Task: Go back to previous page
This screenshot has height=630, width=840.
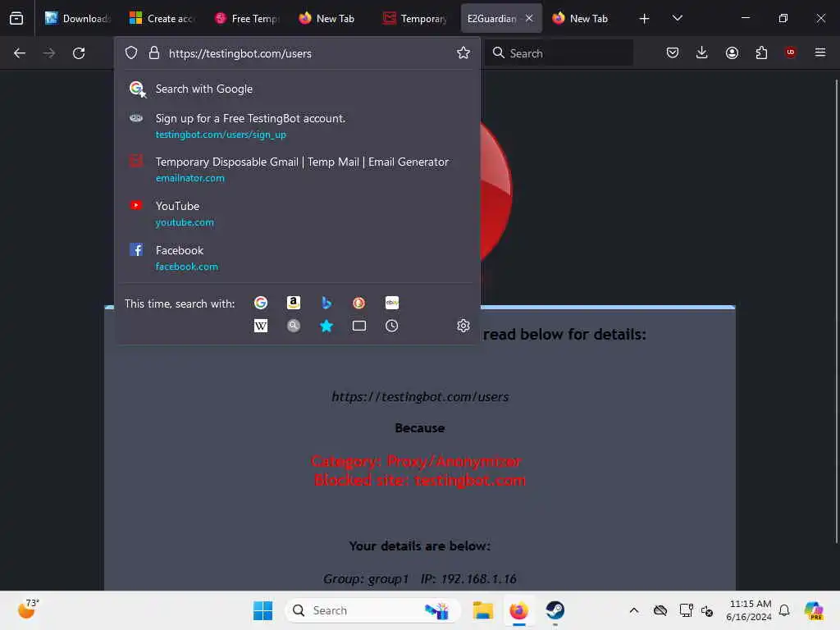Action: [20, 53]
